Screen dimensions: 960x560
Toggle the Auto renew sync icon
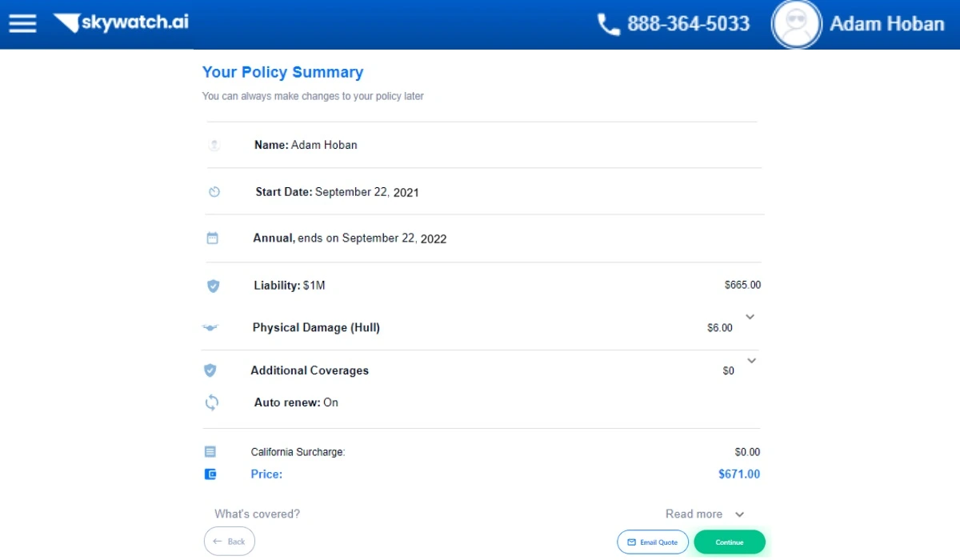[212, 403]
